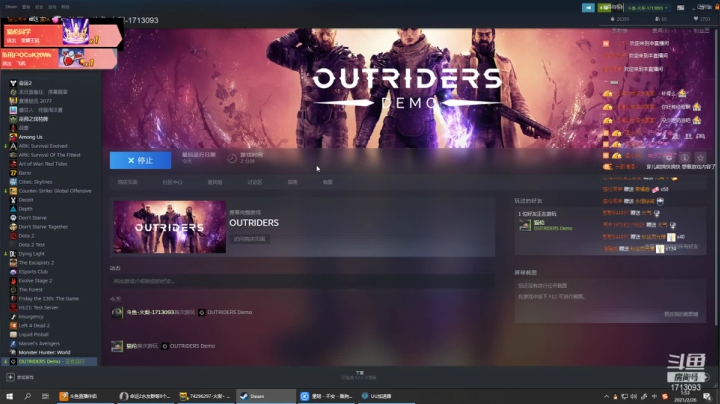Select the Deceit game entry
Image resolution: width=720 pixels, height=404 pixels.
26,200
